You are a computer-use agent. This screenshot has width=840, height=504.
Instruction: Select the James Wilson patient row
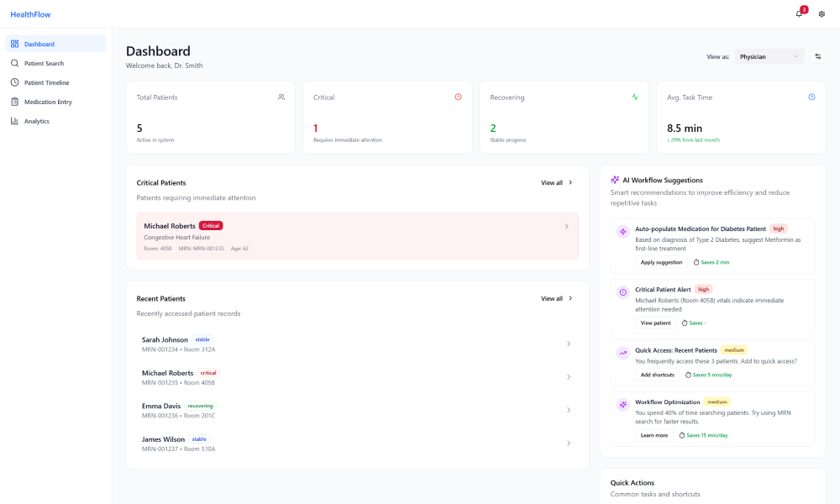coord(357,444)
